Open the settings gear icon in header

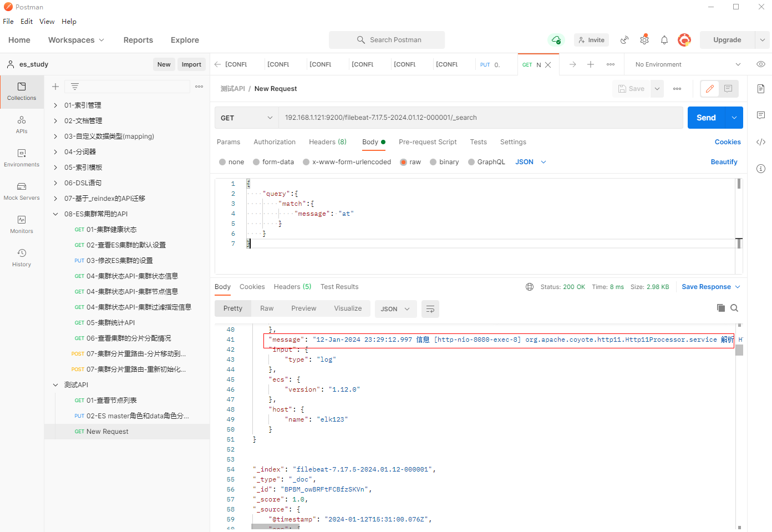(644, 40)
